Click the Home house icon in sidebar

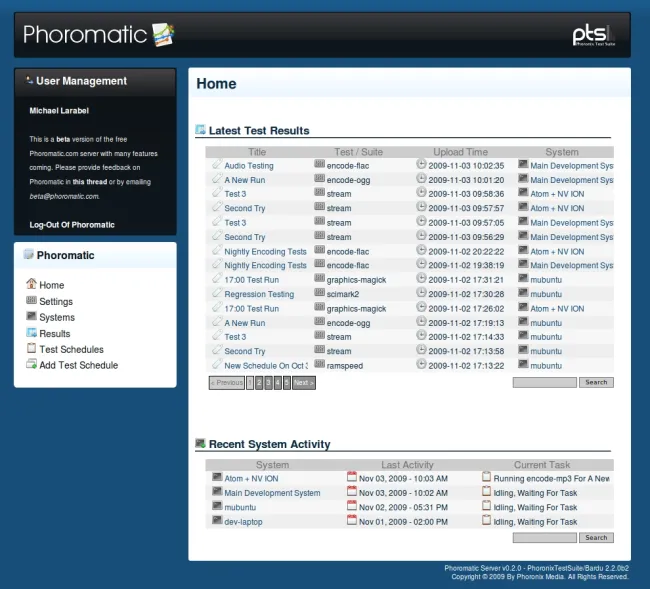(31, 285)
